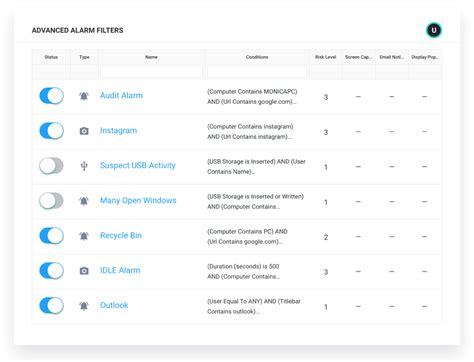The width and height of the screenshot is (474, 362).
Task: Sort by the Conditions column header
Action: 257,57
